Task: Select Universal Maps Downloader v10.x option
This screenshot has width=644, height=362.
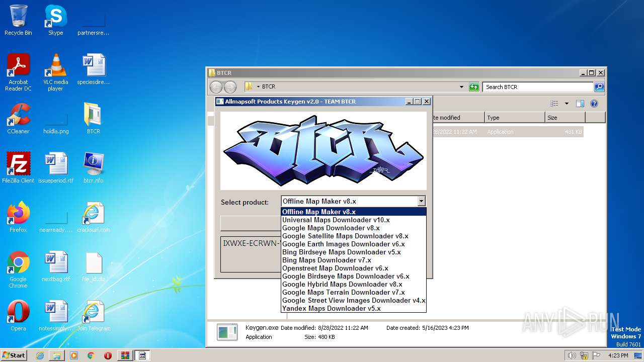Action: point(354,220)
